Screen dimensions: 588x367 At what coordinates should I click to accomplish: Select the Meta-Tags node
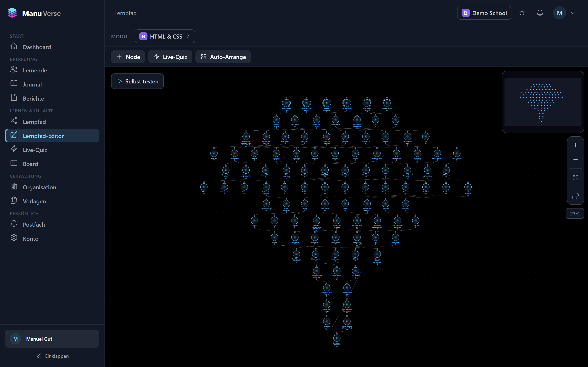[x=214, y=153]
